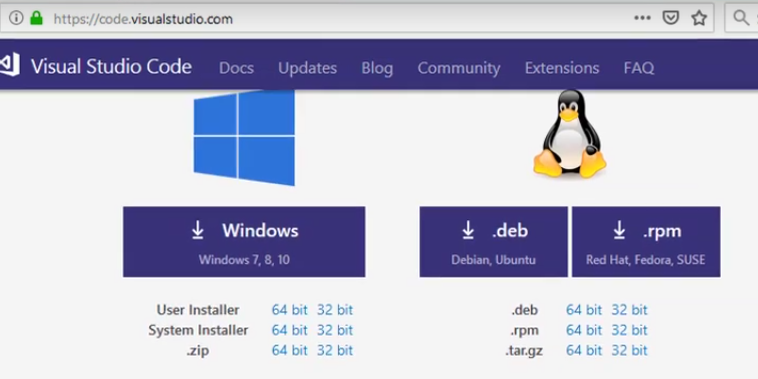This screenshot has width=758, height=379.
Task: Click the green padlock security icon
Action: (36, 18)
